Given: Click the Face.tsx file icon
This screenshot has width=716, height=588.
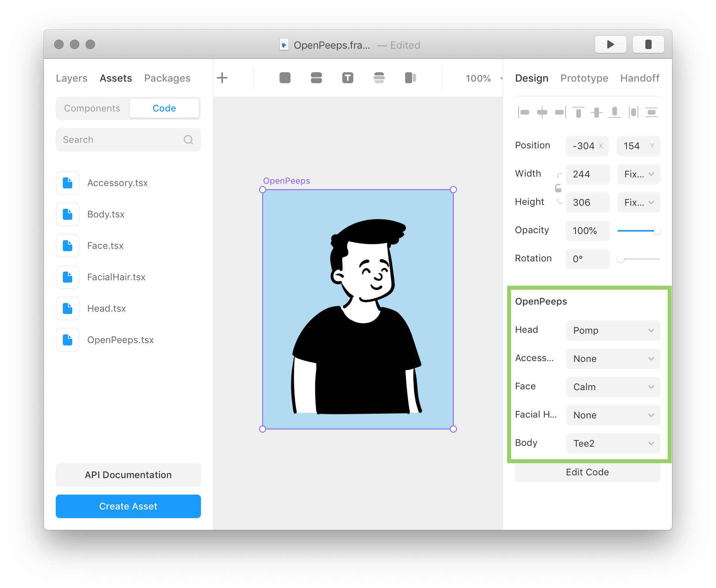Looking at the screenshot, I should coord(68,246).
